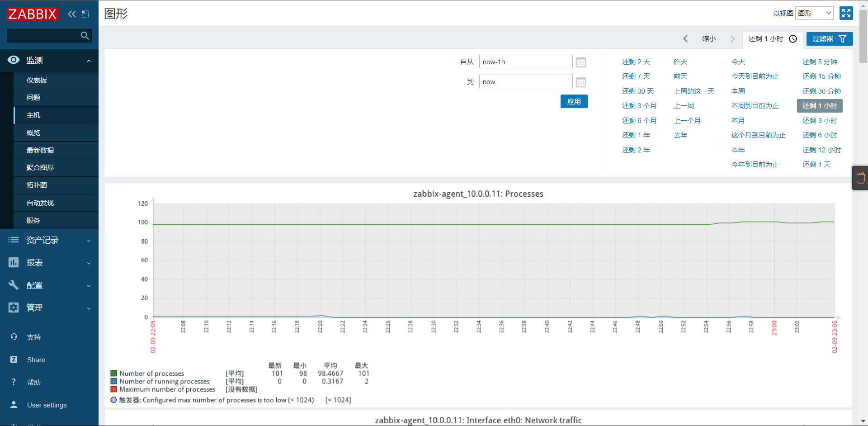Click green Number of processes legend swatch
This screenshot has height=426, width=868.
[114, 374]
